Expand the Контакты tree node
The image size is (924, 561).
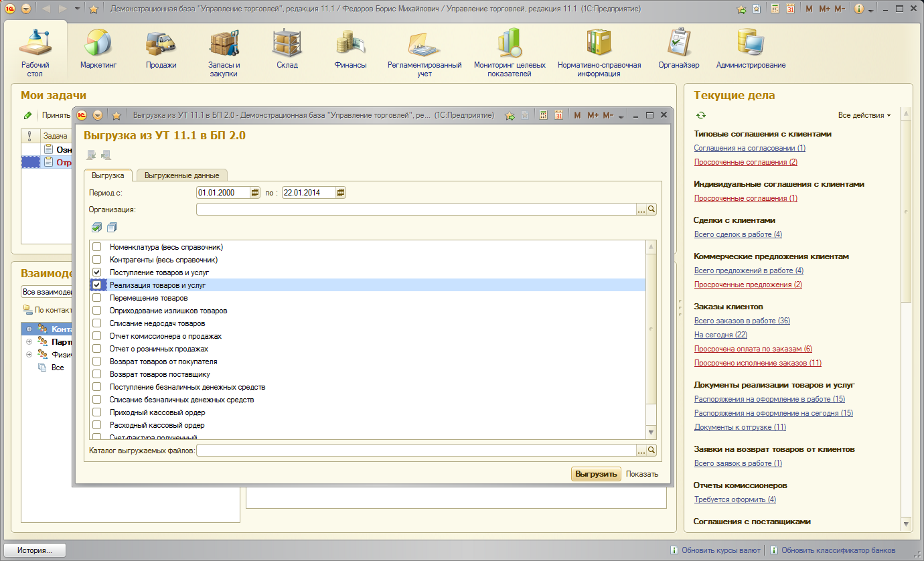29,329
